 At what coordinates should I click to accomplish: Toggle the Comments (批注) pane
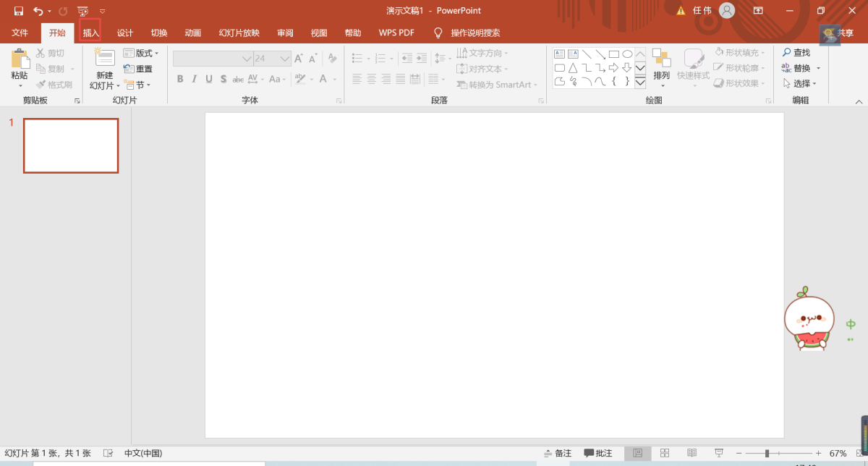coord(598,453)
